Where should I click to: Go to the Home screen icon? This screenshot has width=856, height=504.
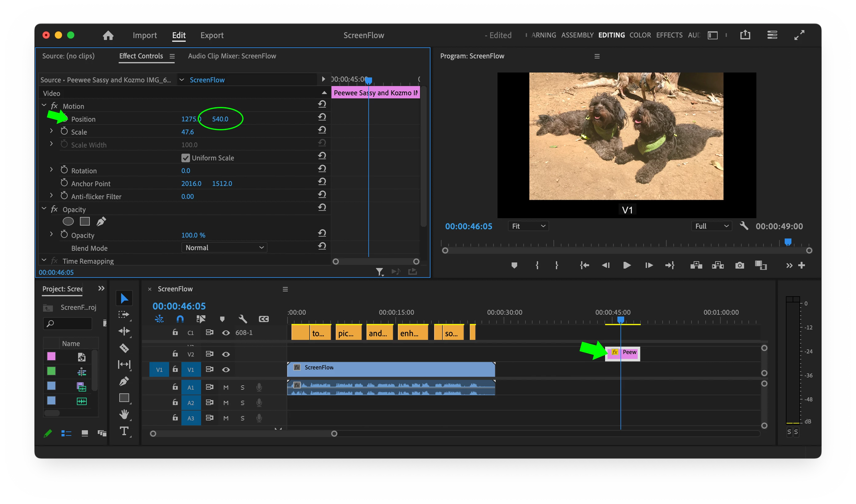tap(108, 35)
